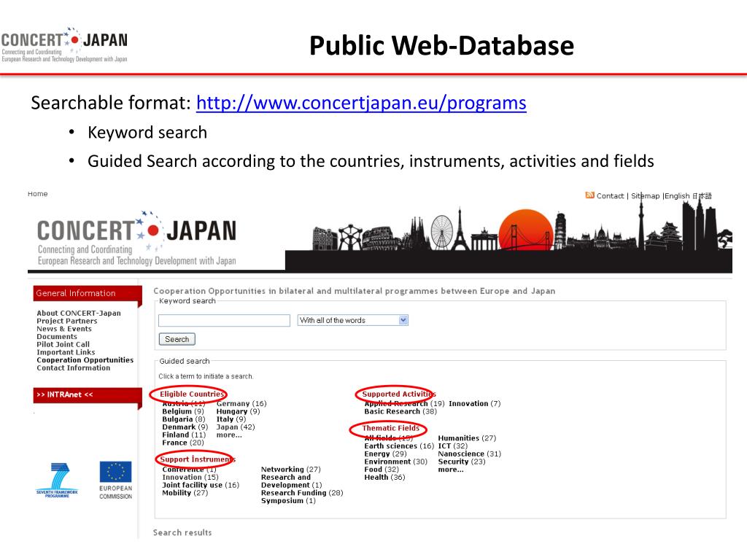747x560 pixels.
Task: Click the Home breadcrumb link
Action: pos(38,194)
